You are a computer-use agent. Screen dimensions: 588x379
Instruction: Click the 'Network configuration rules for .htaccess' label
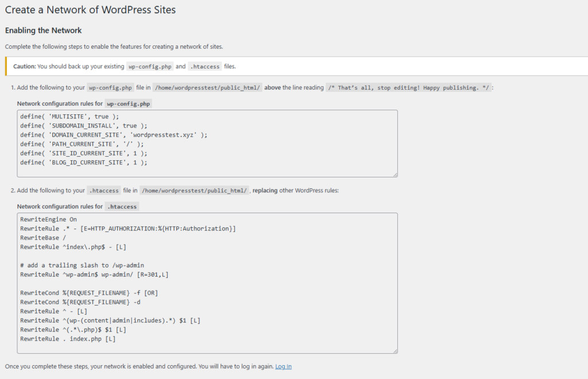pyautogui.click(x=78, y=207)
